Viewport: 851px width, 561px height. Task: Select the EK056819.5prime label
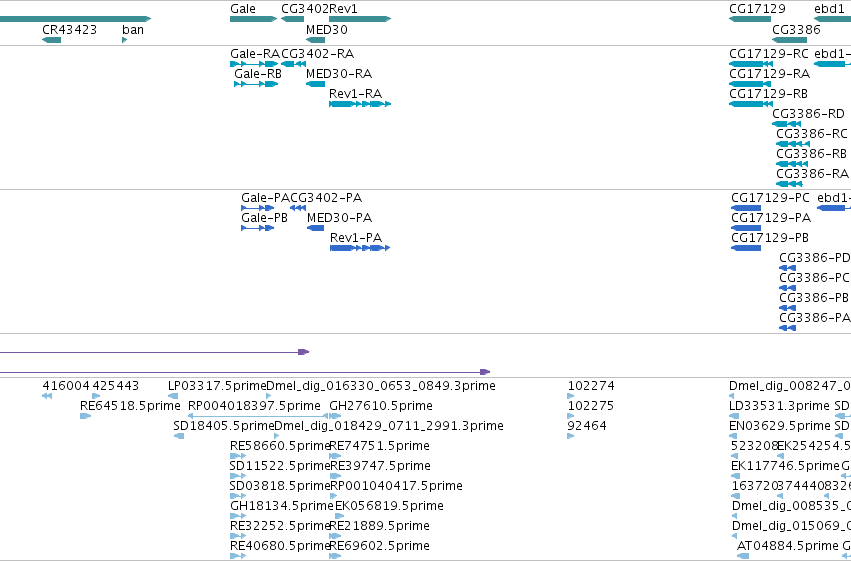point(390,507)
